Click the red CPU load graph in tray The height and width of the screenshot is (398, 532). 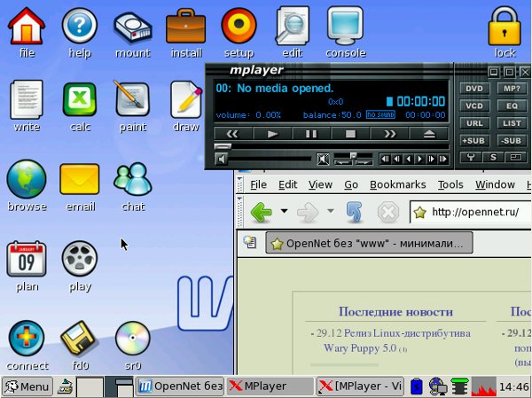[x=483, y=386]
